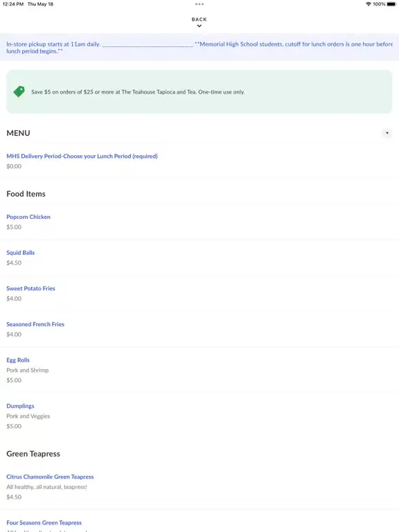Select Squid Balls menu item
The image size is (399, 532).
click(x=20, y=252)
